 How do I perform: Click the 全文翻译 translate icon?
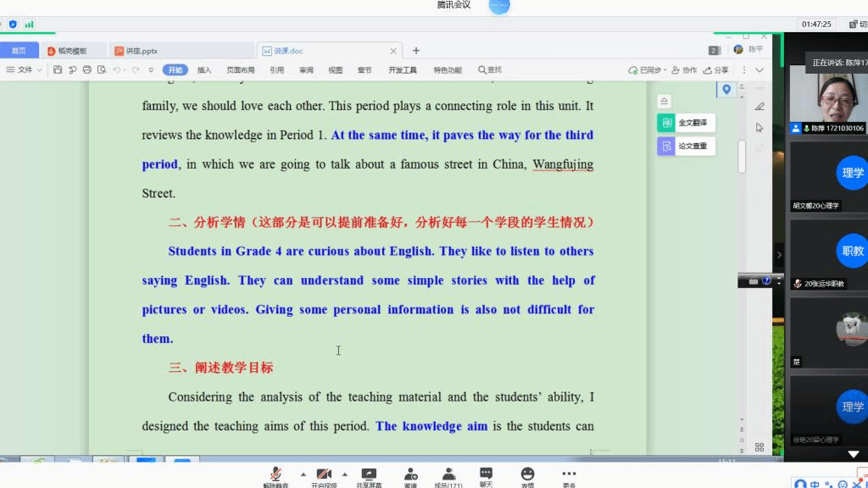667,123
